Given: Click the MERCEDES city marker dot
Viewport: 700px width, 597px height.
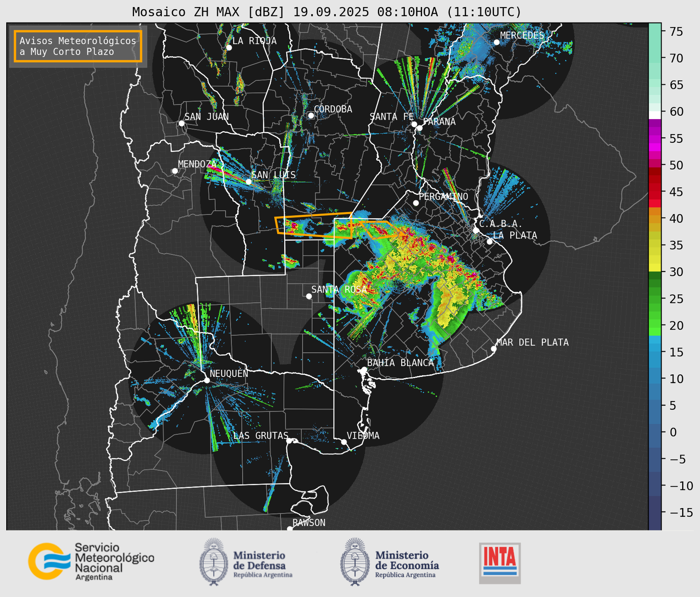Looking at the screenshot, I should click(497, 42).
